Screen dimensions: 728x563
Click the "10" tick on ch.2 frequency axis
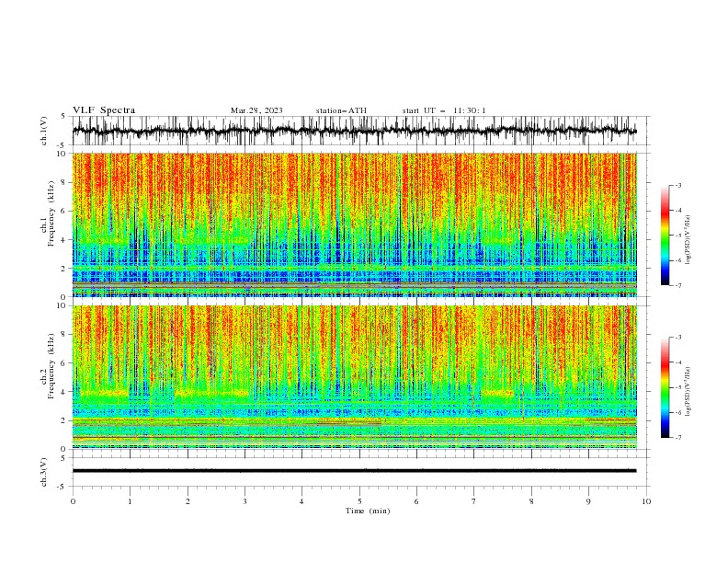tap(63, 306)
